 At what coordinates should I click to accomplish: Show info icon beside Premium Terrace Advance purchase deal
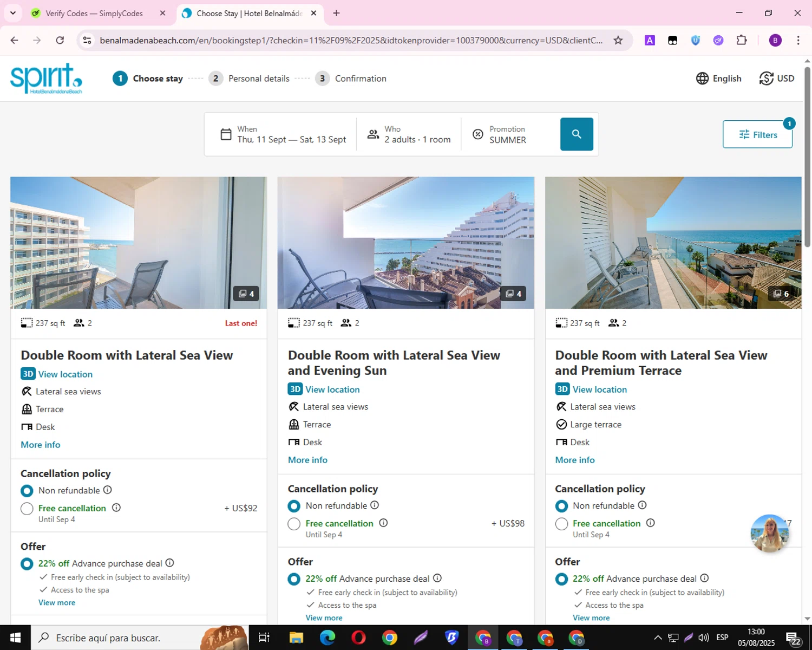pyautogui.click(x=704, y=578)
